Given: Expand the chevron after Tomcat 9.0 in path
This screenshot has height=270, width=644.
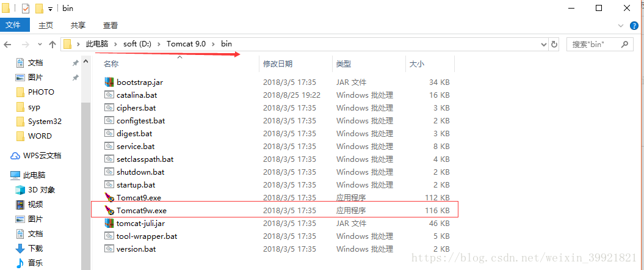Looking at the screenshot, I should click(x=213, y=44).
